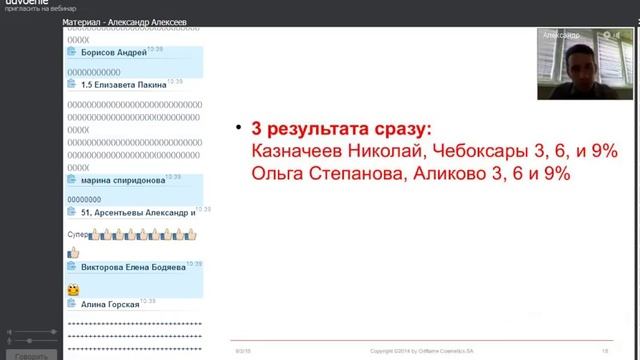
Task: Click signal strength icon on webcam
Action: coord(617,35)
